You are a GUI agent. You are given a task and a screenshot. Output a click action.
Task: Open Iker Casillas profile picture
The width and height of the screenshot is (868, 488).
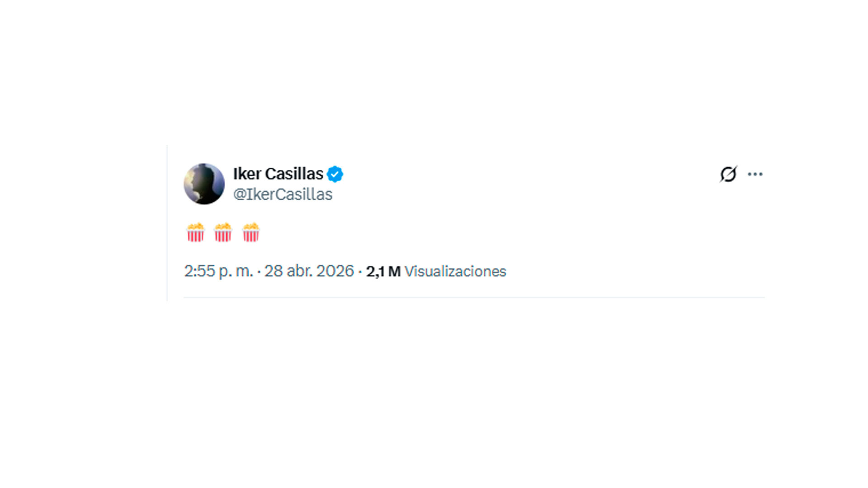[x=204, y=184]
